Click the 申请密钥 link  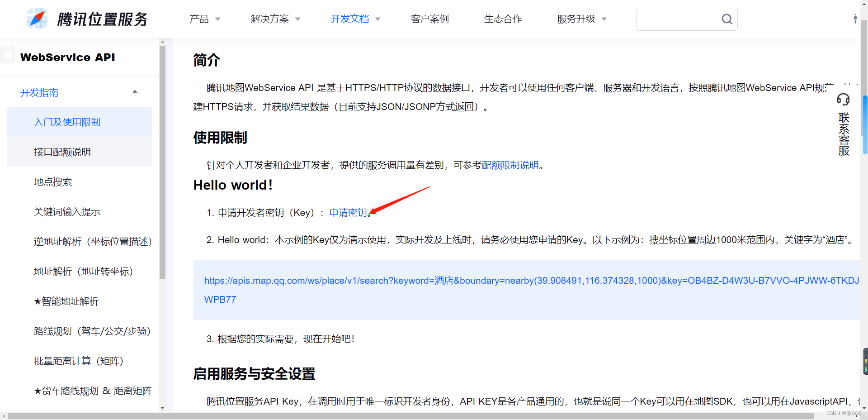[348, 213]
